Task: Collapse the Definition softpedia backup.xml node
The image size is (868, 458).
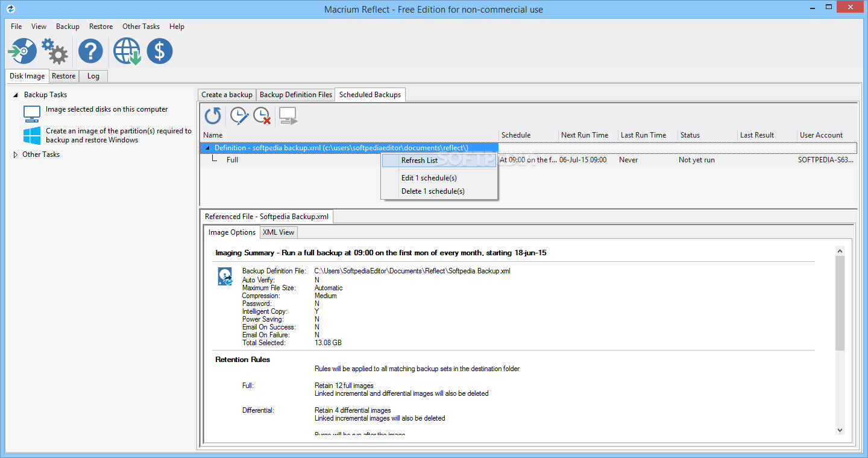Action: (207, 148)
